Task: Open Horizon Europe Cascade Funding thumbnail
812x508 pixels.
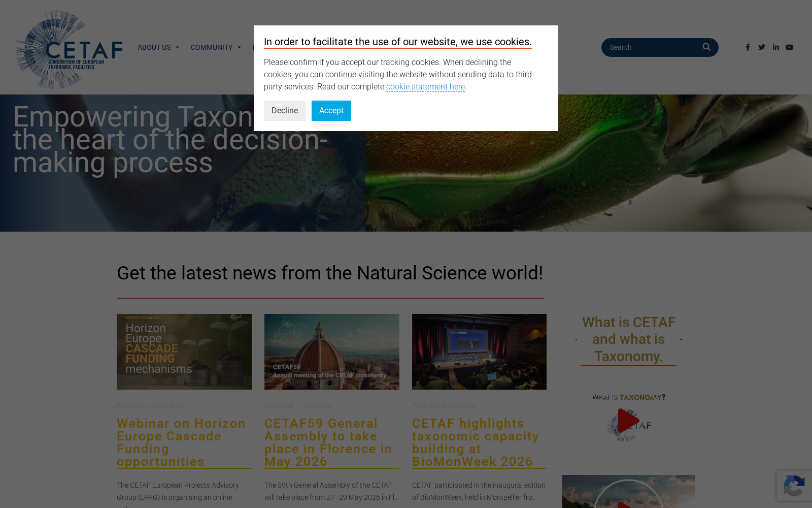Action: click(x=184, y=352)
